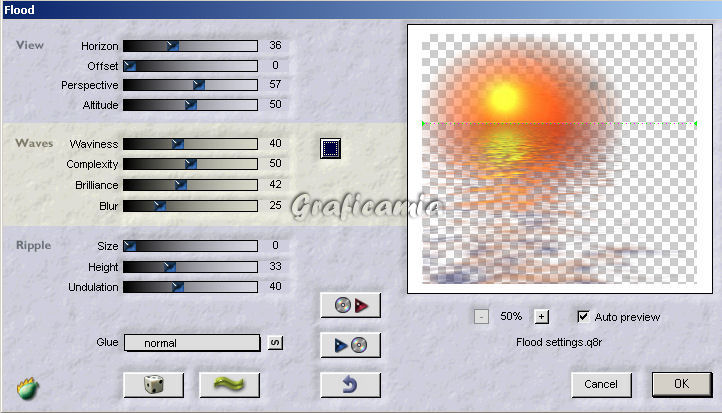Toggle the Auto preview checkbox
Viewport: 722px width, 413px height.
pos(583,316)
